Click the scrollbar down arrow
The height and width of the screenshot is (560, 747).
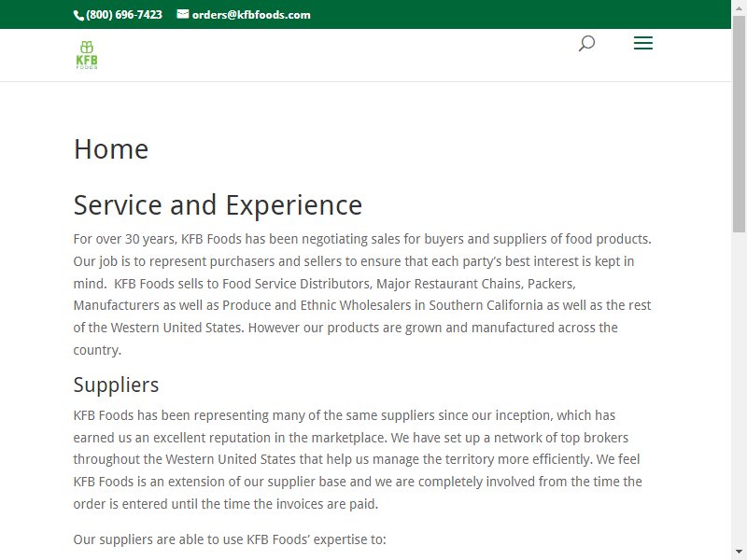[739, 553]
